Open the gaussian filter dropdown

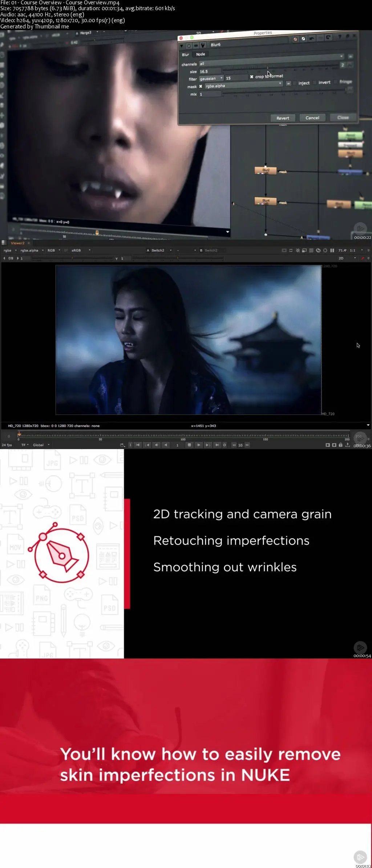(211, 79)
